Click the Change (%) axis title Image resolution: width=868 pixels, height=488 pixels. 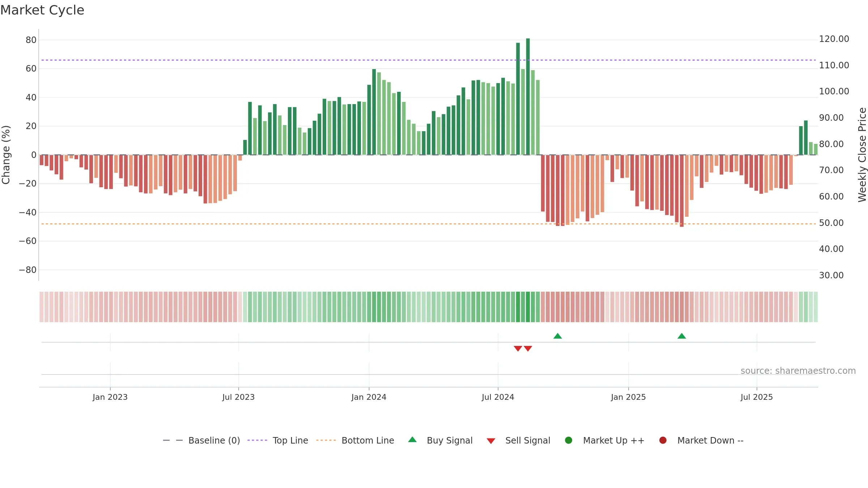pyautogui.click(x=6, y=155)
